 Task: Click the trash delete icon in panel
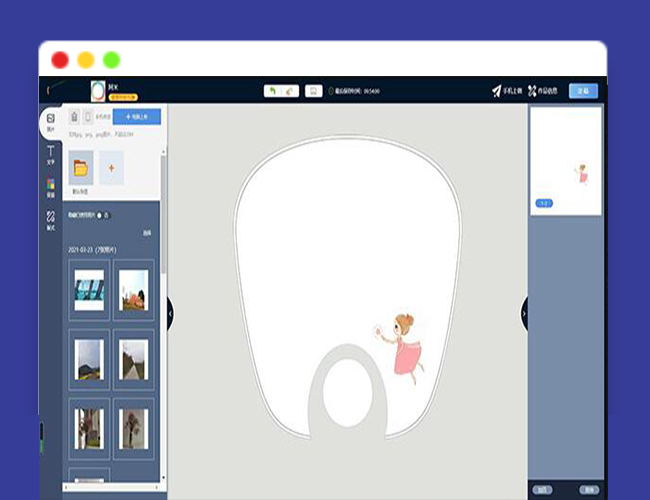(x=75, y=117)
